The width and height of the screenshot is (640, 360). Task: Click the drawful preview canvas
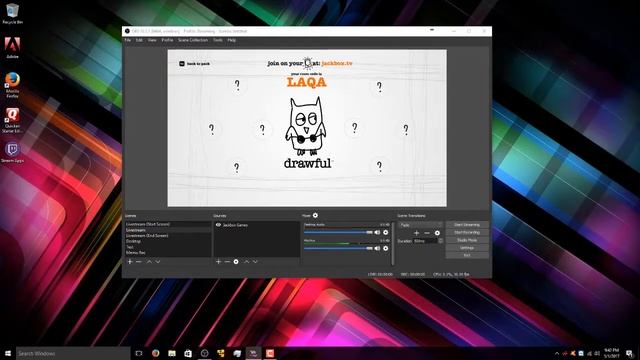coord(307,128)
